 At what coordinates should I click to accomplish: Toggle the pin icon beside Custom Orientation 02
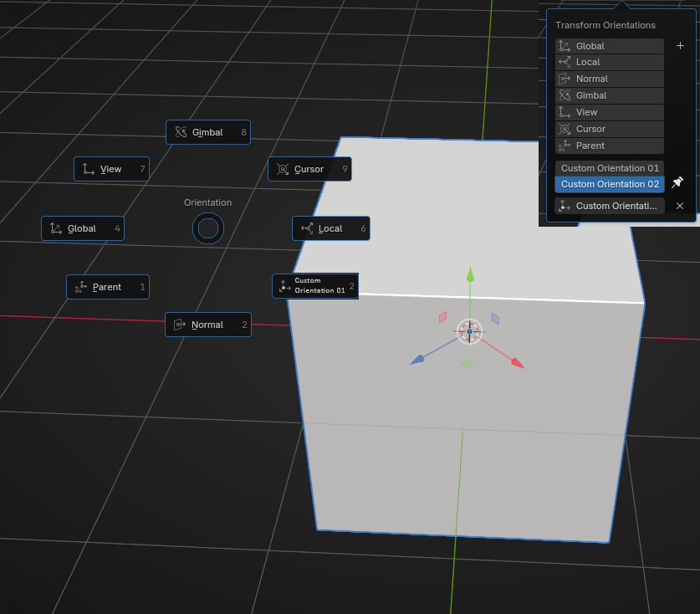point(677,182)
